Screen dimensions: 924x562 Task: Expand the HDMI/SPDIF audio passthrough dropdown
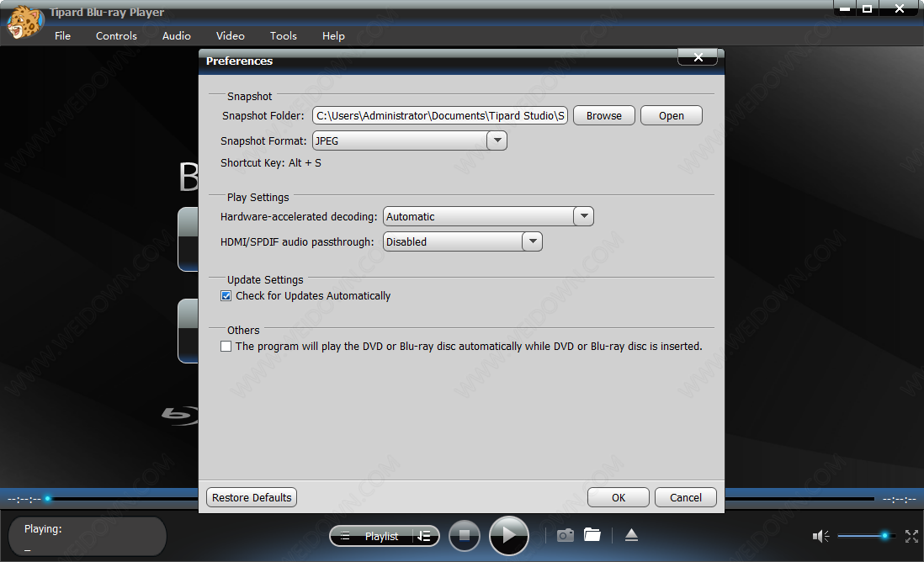[x=532, y=242]
